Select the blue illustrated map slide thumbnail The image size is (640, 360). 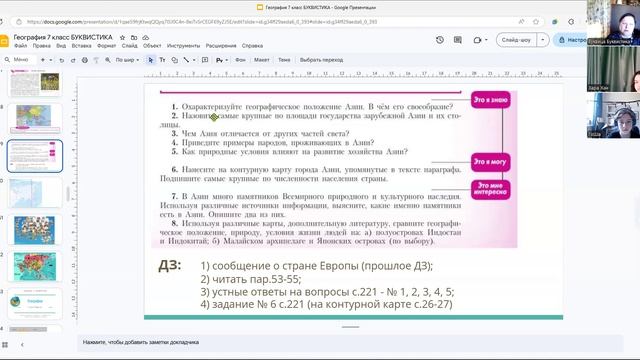tap(35, 230)
